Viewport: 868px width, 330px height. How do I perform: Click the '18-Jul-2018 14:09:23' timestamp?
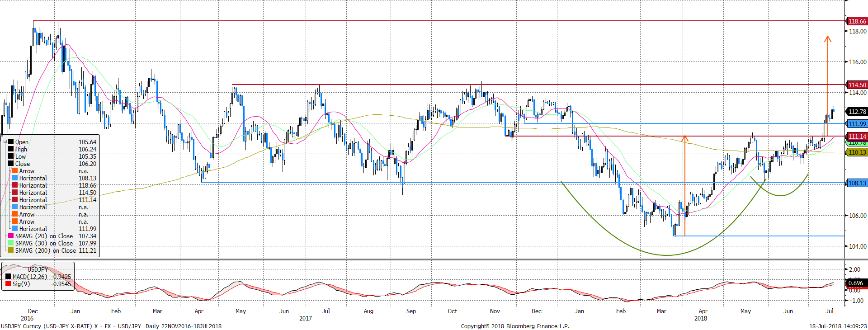click(x=838, y=326)
